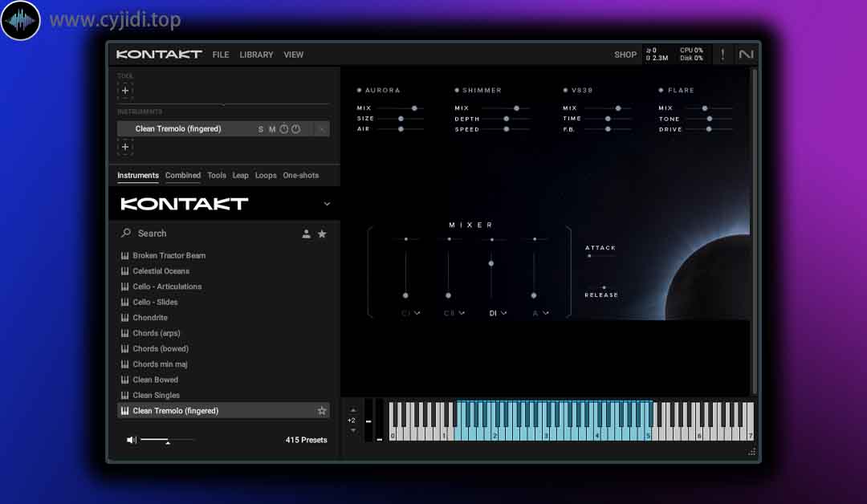Solo the Clean Tremolo instrument (S)
The width and height of the screenshot is (867, 504).
(260, 129)
